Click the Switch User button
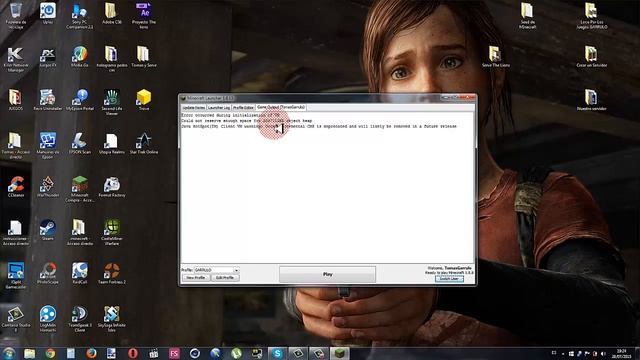The width and height of the screenshot is (640, 360). [449, 278]
